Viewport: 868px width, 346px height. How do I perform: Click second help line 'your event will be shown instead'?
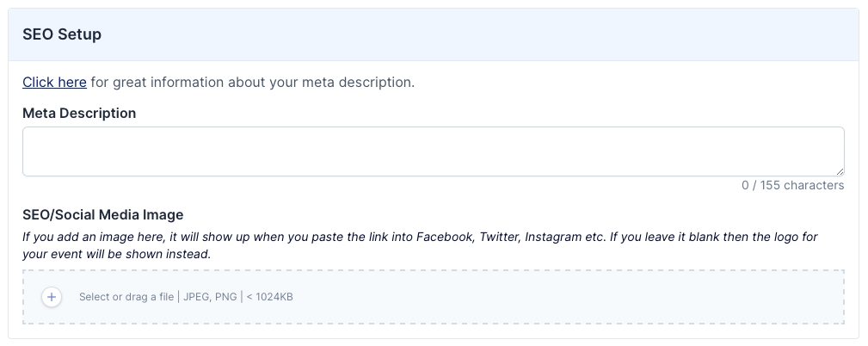116,254
